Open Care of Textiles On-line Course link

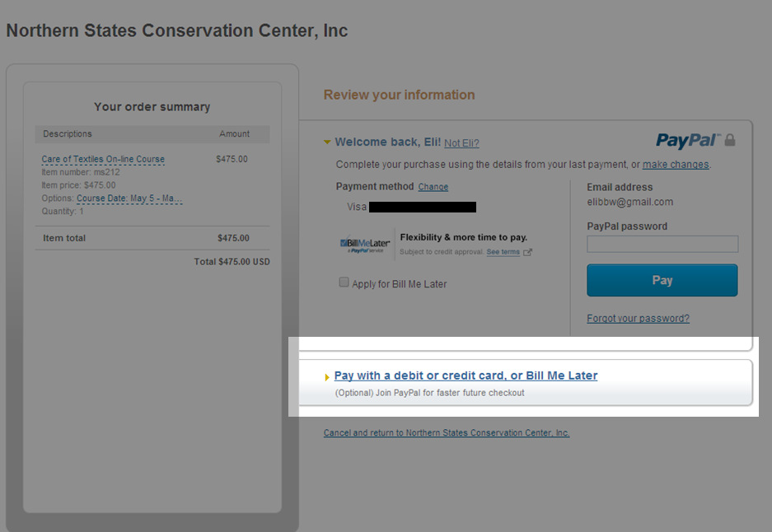pos(103,160)
